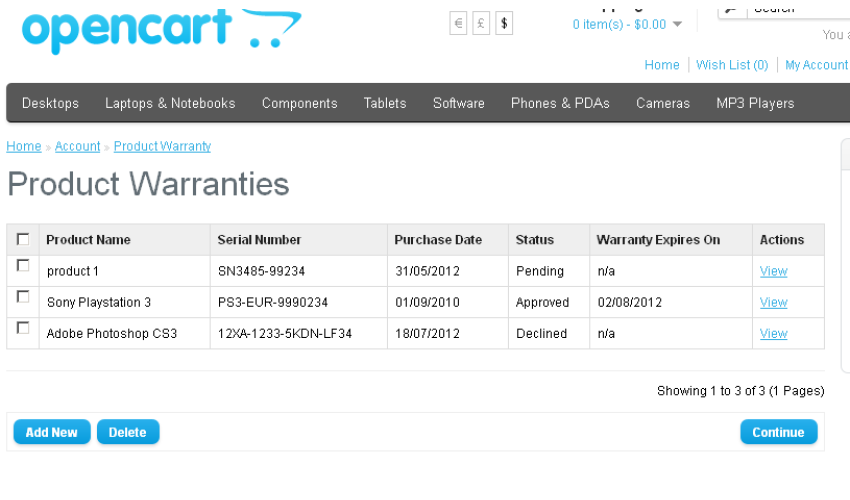The image size is (850, 500).
Task: Click the Continue button
Action: (x=778, y=432)
